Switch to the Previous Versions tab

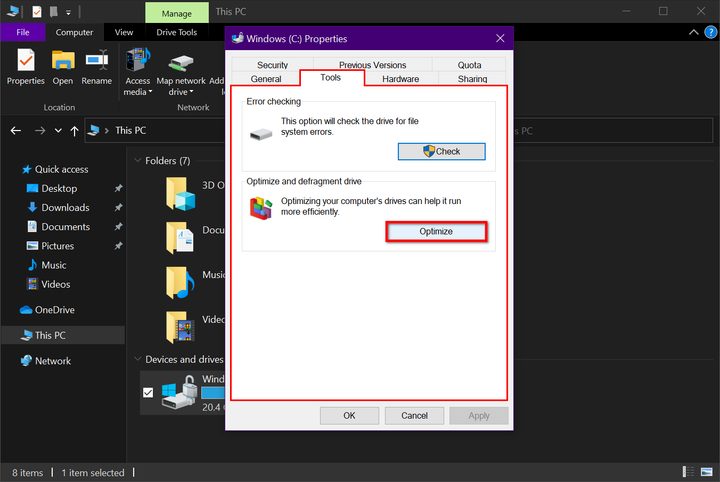pyautogui.click(x=372, y=65)
